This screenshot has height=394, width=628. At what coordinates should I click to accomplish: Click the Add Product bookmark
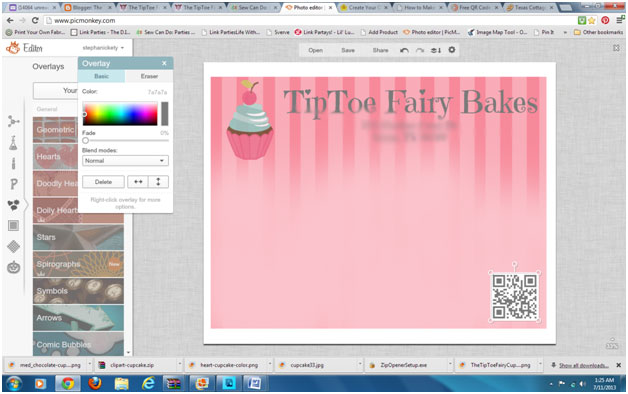[x=379, y=32]
